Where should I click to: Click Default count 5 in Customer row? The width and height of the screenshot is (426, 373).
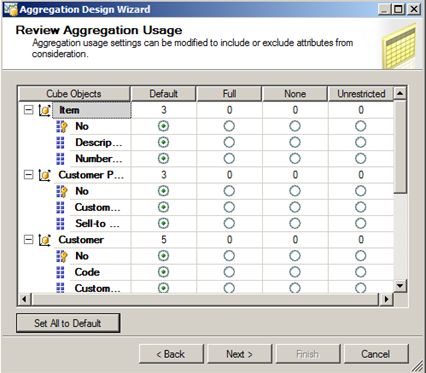[163, 240]
